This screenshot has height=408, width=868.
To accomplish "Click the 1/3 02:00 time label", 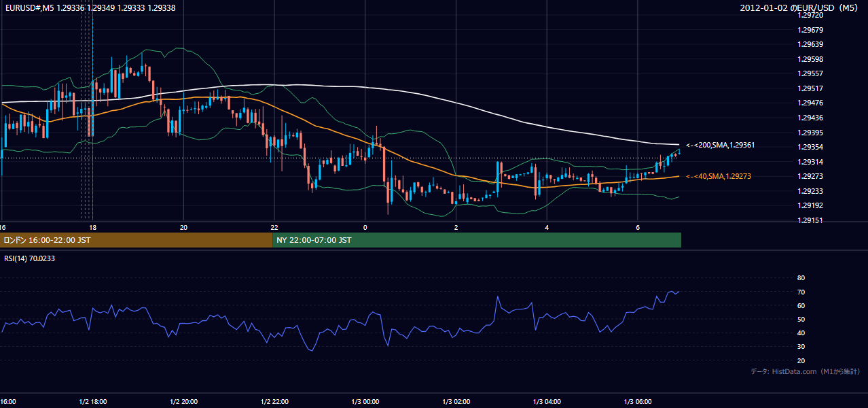I will [456, 401].
